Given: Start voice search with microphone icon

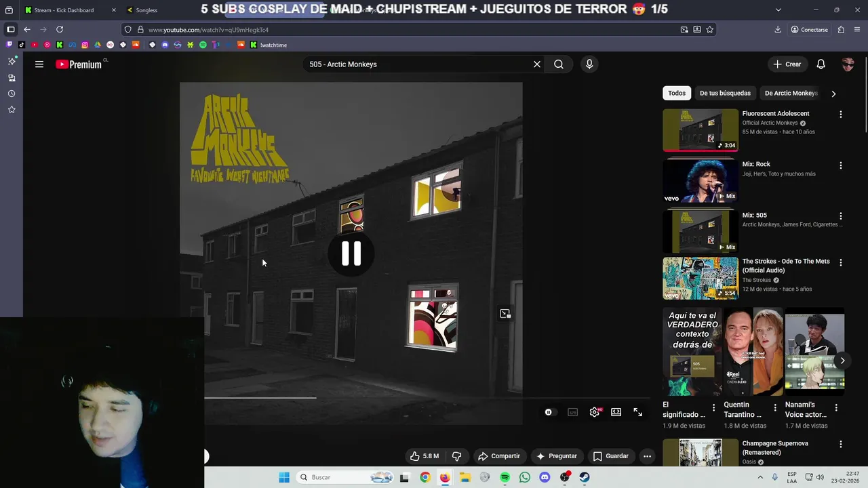Looking at the screenshot, I should click(x=589, y=64).
